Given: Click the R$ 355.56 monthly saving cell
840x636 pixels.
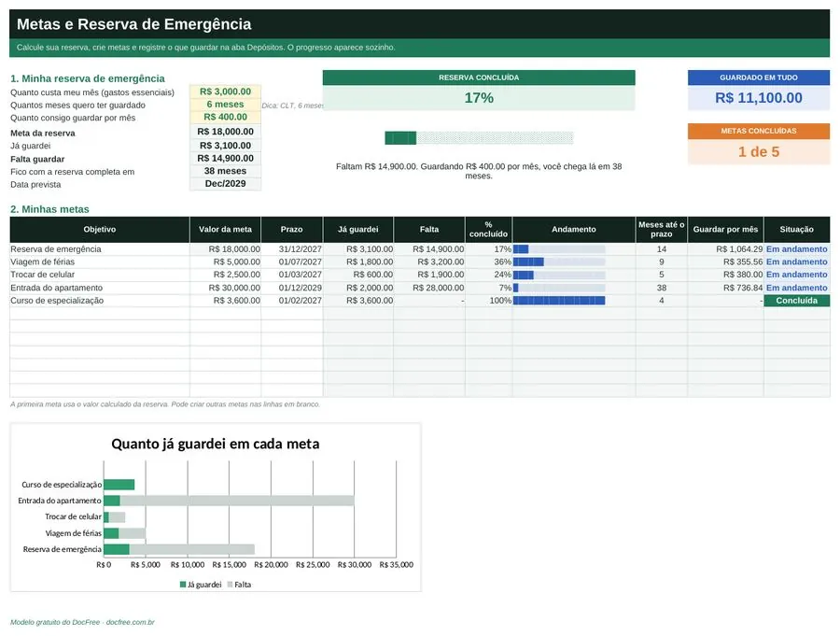Looking at the screenshot, I should pos(725,261).
